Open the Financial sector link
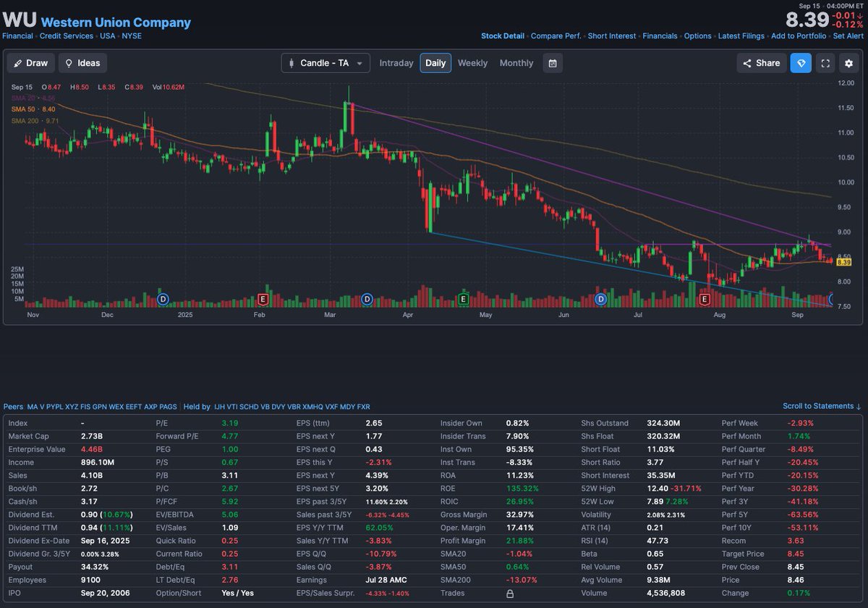 click(18, 36)
